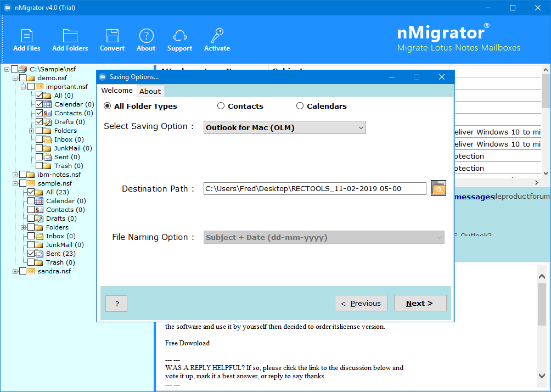Image resolution: width=551 pixels, height=392 pixels.
Task: Click the browse destination folder icon
Action: tap(438, 188)
